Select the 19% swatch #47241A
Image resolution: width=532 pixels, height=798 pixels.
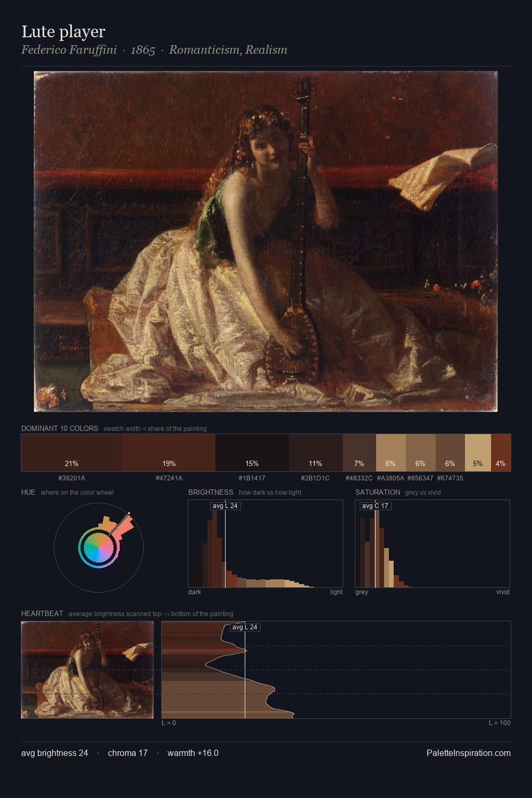pyautogui.click(x=169, y=453)
